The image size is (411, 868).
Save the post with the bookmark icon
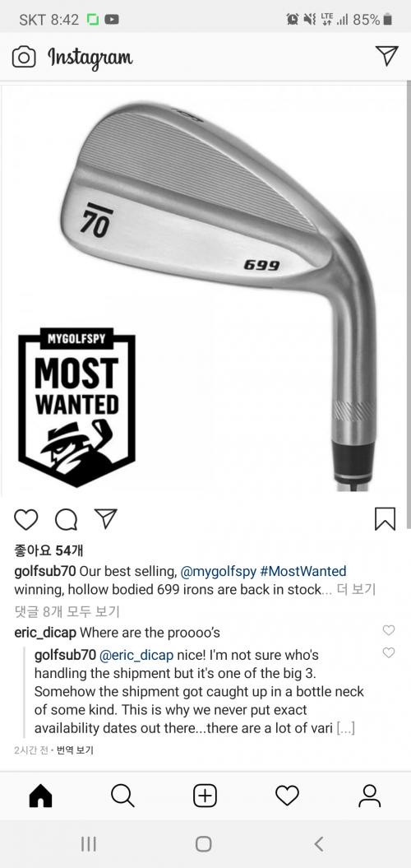tap(385, 518)
